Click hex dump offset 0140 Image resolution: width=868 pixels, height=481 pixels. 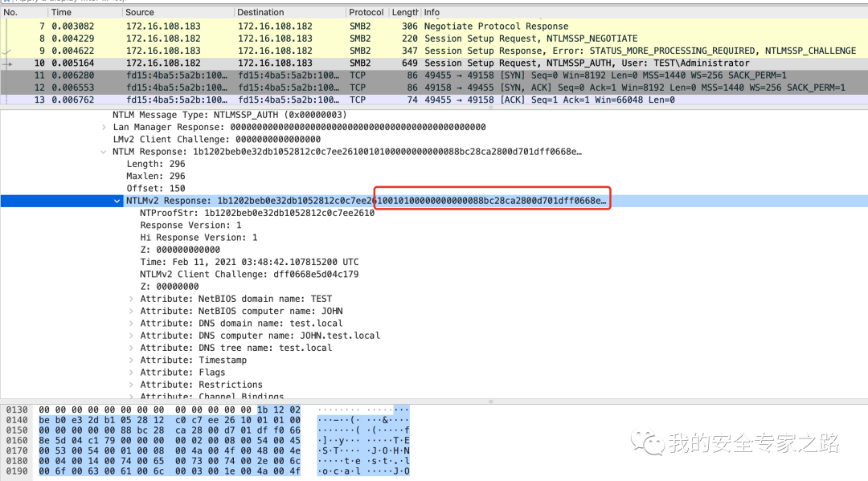point(17,420)
